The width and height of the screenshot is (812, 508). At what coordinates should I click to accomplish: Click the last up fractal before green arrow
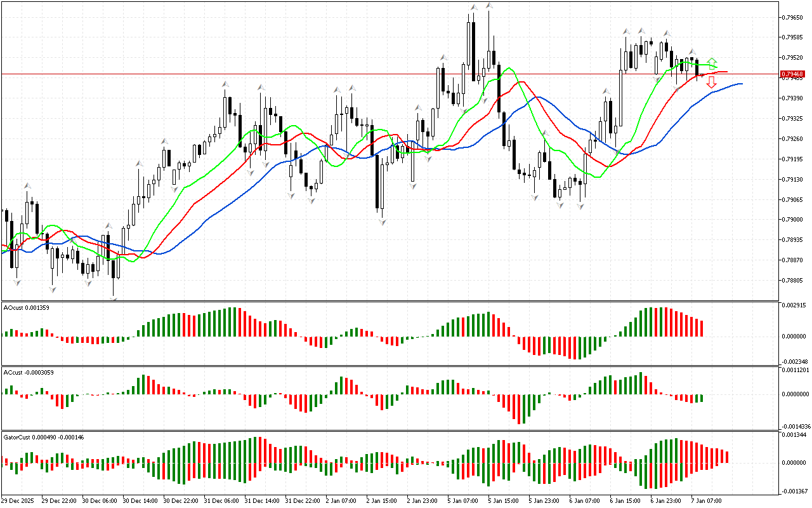[693, 52]
